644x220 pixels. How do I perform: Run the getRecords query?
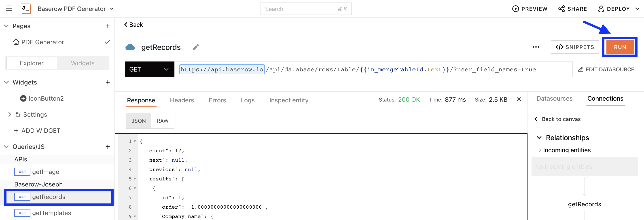619,47
